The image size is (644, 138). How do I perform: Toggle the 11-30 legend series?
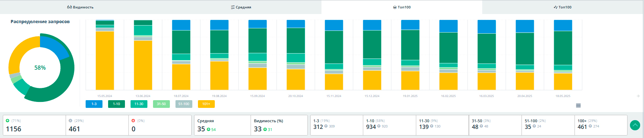pos(139,104)
